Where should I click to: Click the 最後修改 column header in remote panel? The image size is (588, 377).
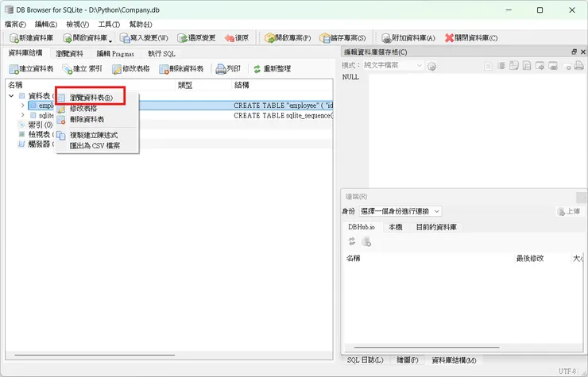point(530,258)
